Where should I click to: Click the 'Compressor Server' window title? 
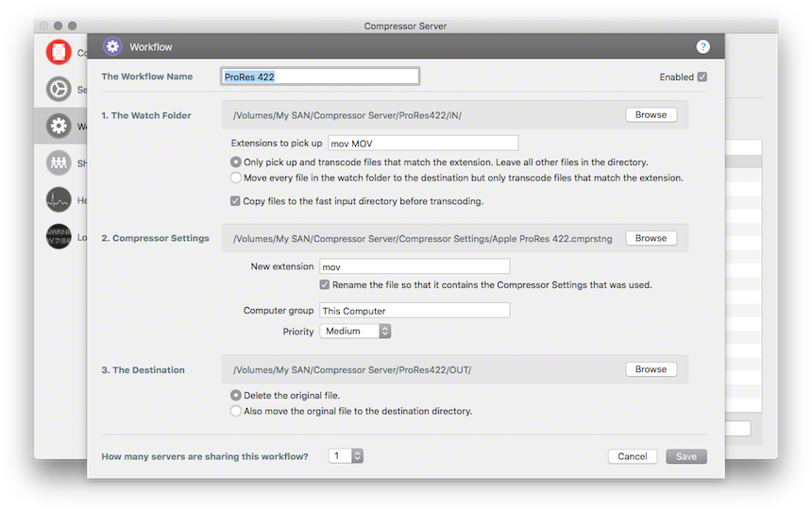pyautogui.click(x=405, y=26)
